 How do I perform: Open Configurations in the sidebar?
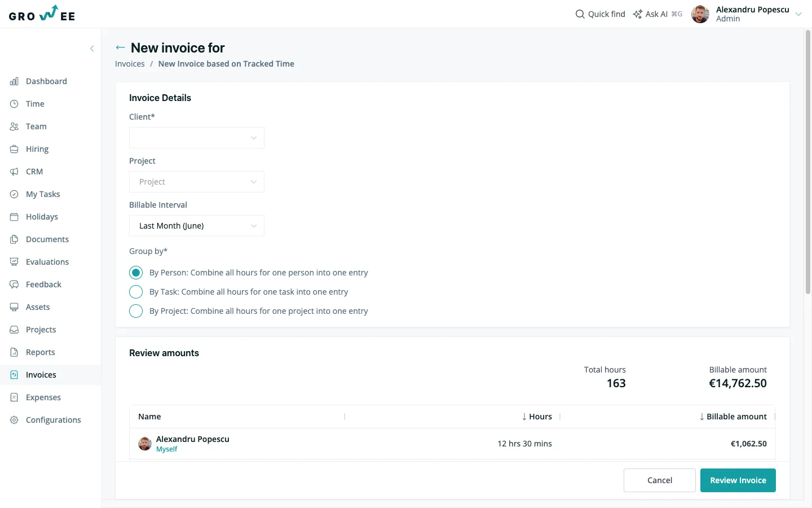[54, 420]
